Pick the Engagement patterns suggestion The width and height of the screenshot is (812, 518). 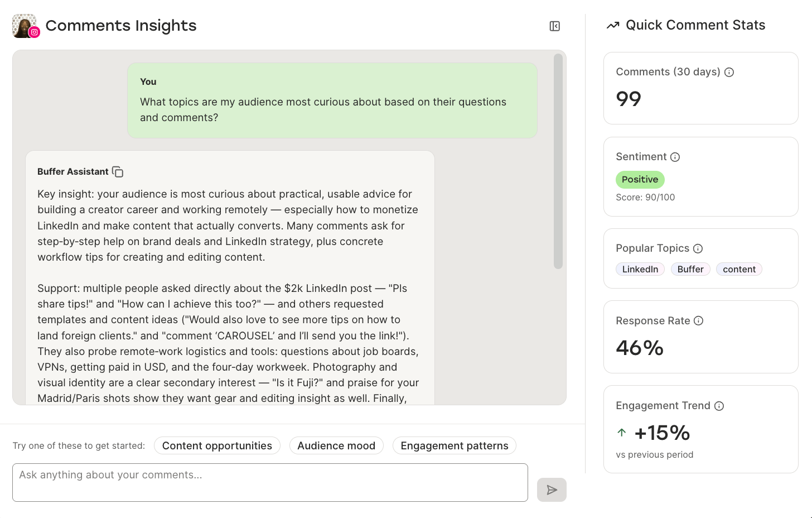click(455, 445)
